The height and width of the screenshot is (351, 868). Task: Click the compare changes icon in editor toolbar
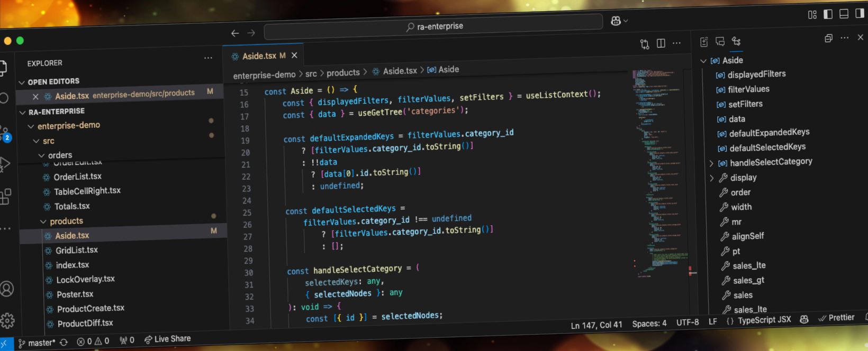click(x=644, y=44)
